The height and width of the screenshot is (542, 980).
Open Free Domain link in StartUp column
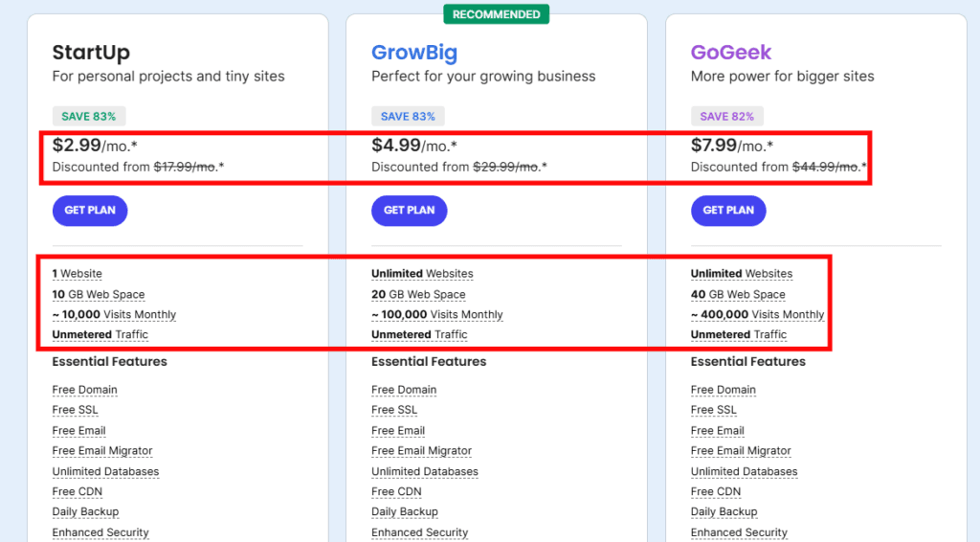pos(85,390)
